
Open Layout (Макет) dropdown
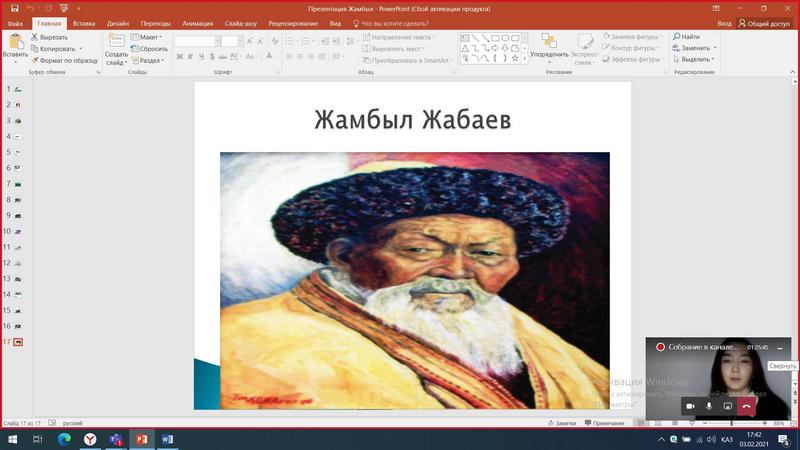(147, 37)
